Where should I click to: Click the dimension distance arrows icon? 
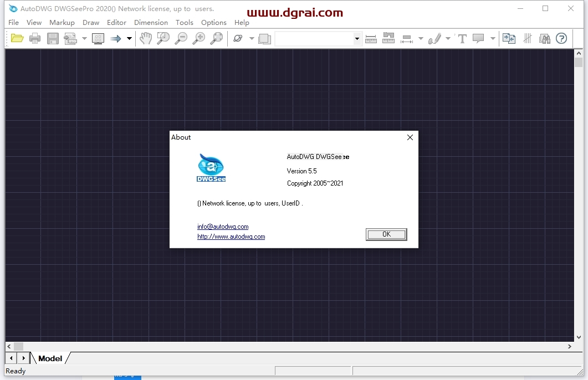[406, 39]
